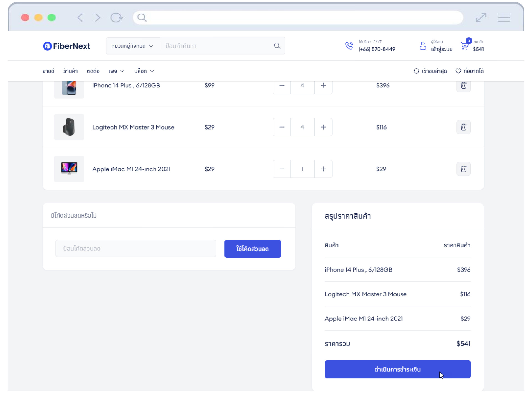The width and height of the screenshot is (532, 393).
Task: Decrease Apple iMac quantity
Action: [x=282, y=169]
